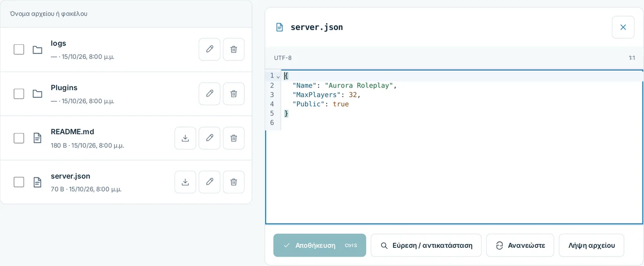Click the "Name" key in code
The width and height of the screenshot is (644, 266).
click(x=304, y=85)
